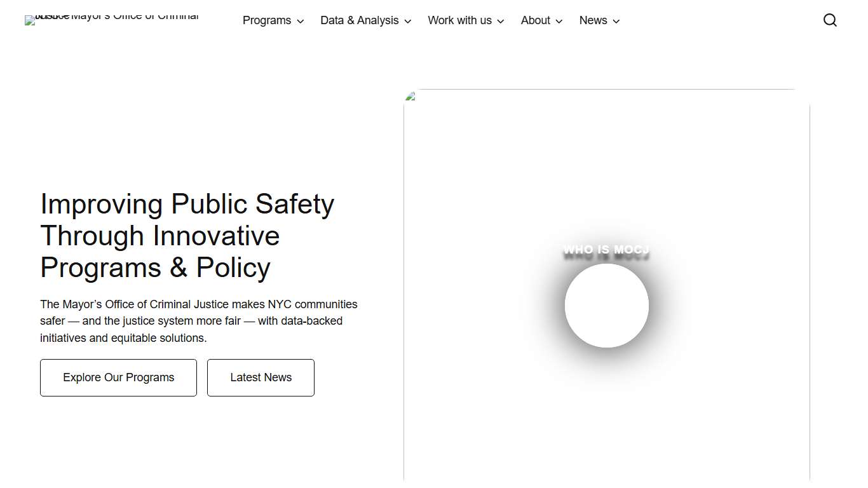Select the magnifying glass to start a search

(830, 20)
